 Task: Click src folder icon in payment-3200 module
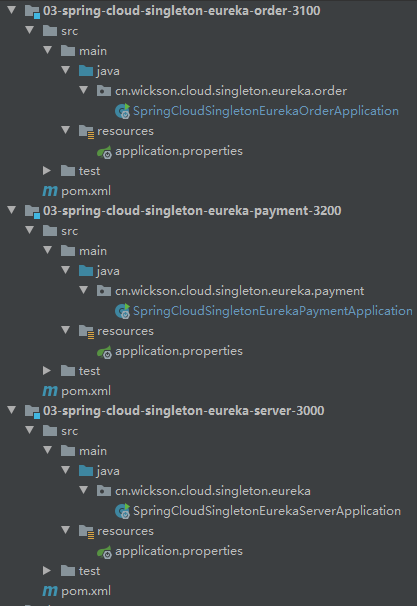click(x=50, y=231)
